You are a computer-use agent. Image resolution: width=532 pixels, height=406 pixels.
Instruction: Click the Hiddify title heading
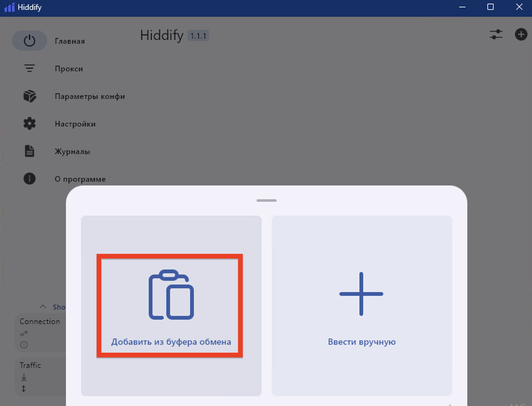[162, 35]
